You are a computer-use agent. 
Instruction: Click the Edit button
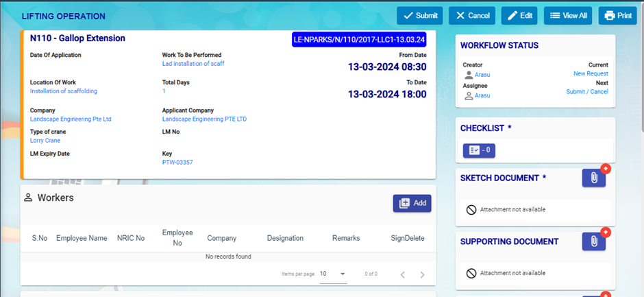pyautogui.click(x=519, y=16)
